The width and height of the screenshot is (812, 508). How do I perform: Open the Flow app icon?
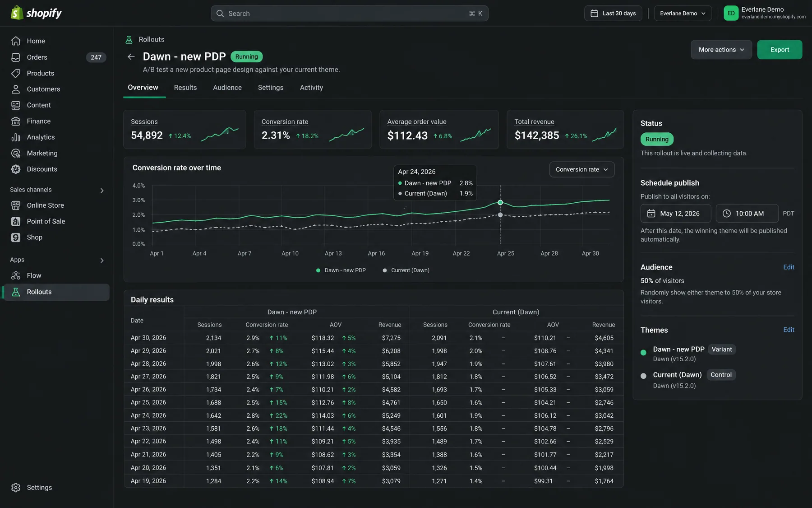(x=16, y=275)
